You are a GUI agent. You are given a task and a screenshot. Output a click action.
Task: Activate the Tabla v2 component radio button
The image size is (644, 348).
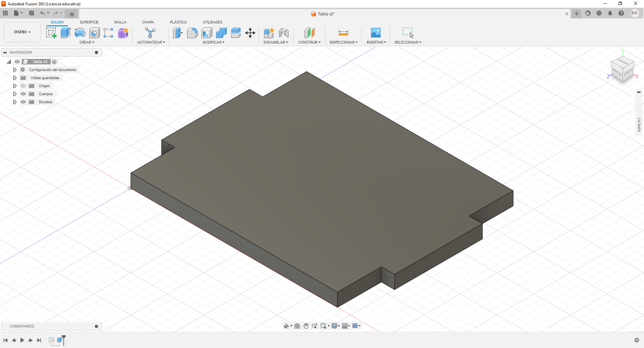54,62
